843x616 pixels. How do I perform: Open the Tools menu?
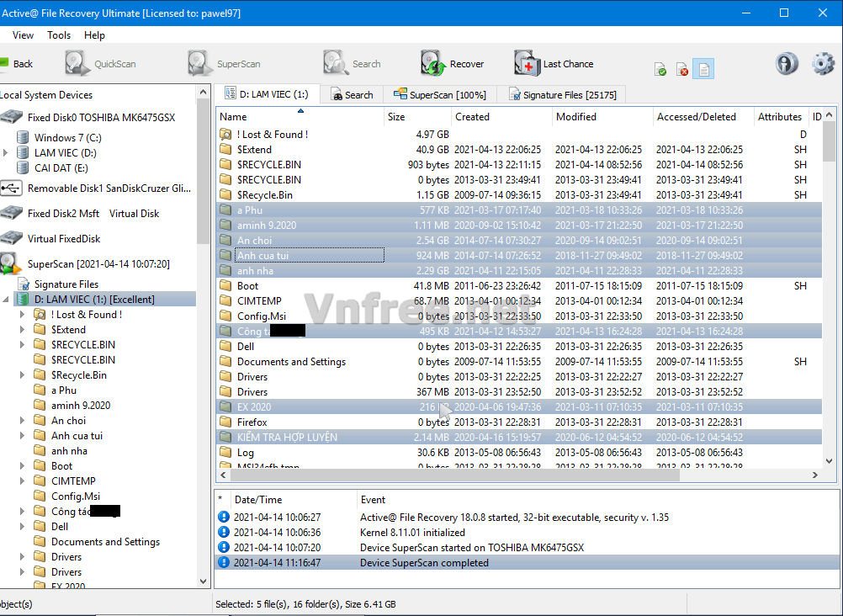point(59,35)
